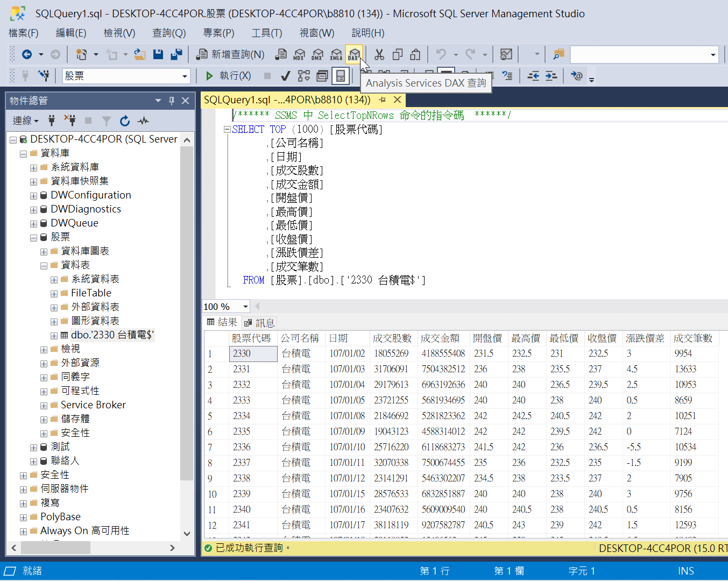The image size is (728, 581).
Task: Click the Save All icon
Action: (x=176, y=54)
